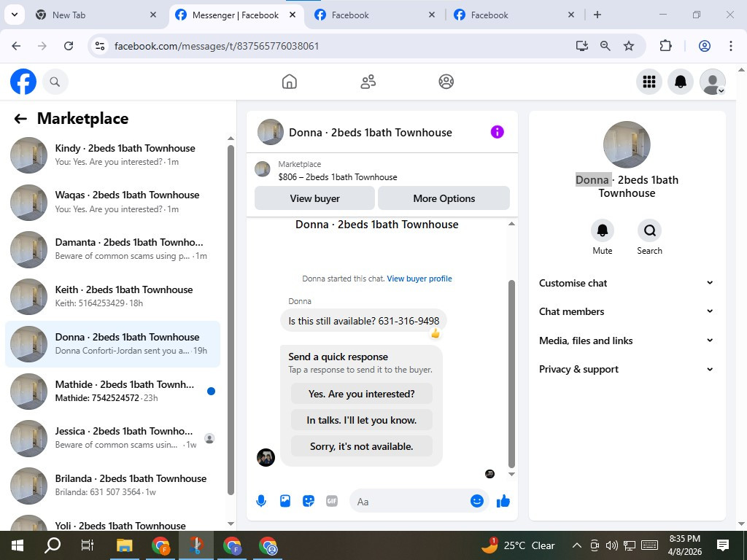Image resolution: width=747 pixels, height=560 pixels.
Task: Reload the page
Action: point(69,46)
